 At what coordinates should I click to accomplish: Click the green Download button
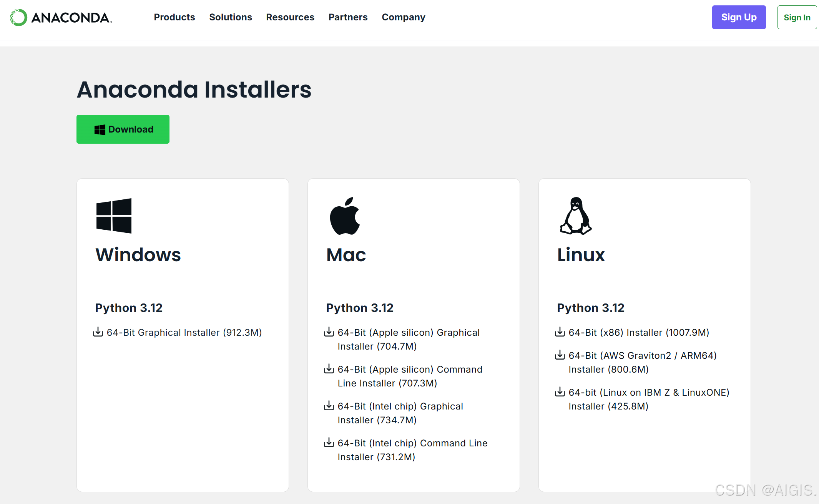pos(123,129)
